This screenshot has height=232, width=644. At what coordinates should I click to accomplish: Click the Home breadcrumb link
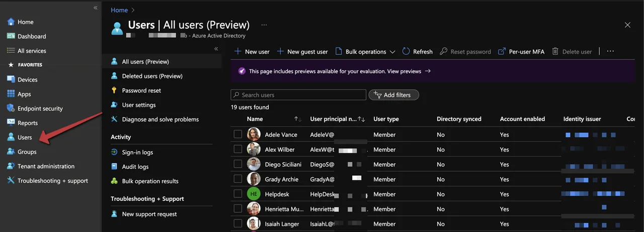(x=119, y=10)
